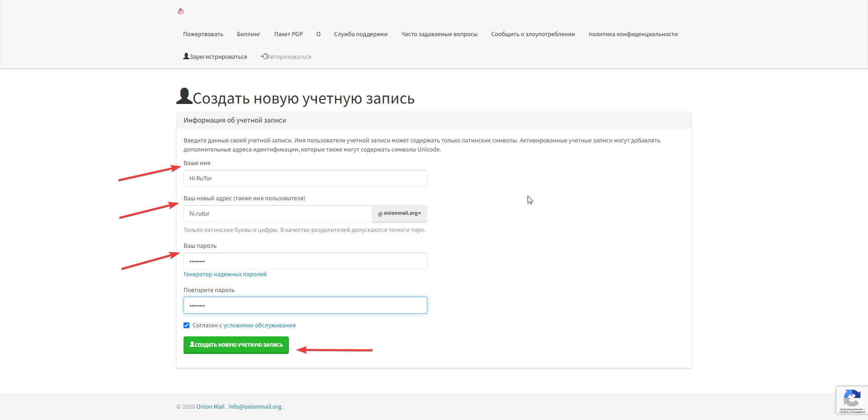
Task: Focus the Ваше имя input field
Action: pyautogui.click(x=305, y=179)
